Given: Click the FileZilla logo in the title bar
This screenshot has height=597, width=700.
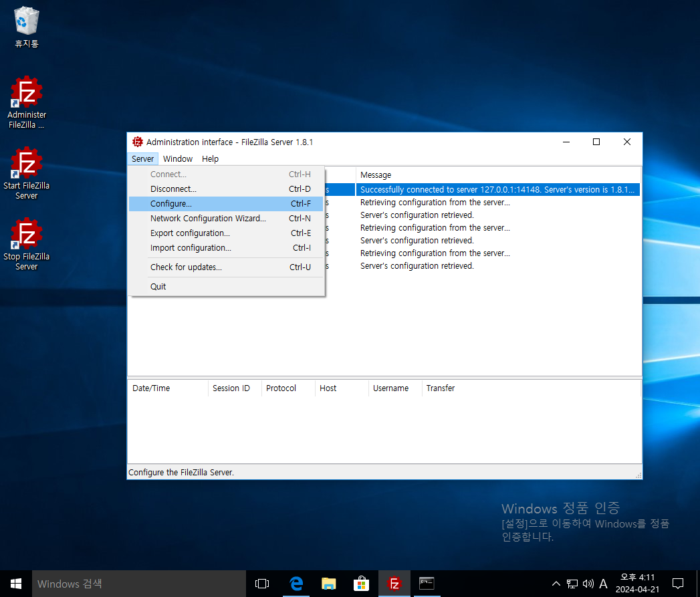Looking at the screenshot, I should pyautogui.click(x=137, y=142).
